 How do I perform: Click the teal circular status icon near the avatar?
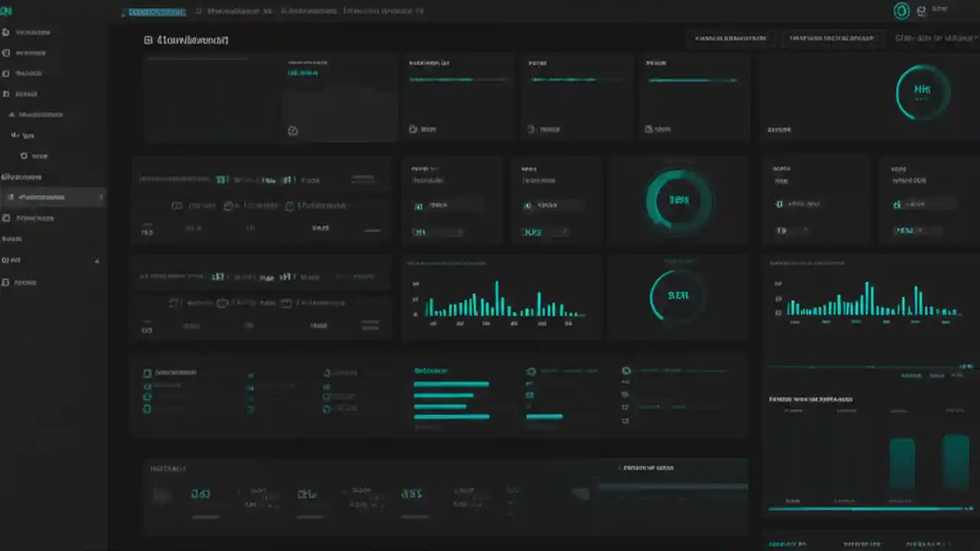pyautogui.click(x=901, y=10)
